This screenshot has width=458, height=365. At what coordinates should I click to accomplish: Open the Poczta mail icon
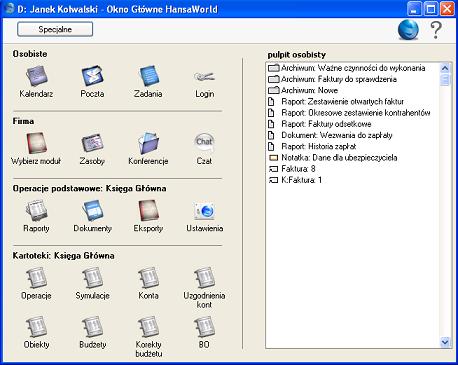(92, 76)
